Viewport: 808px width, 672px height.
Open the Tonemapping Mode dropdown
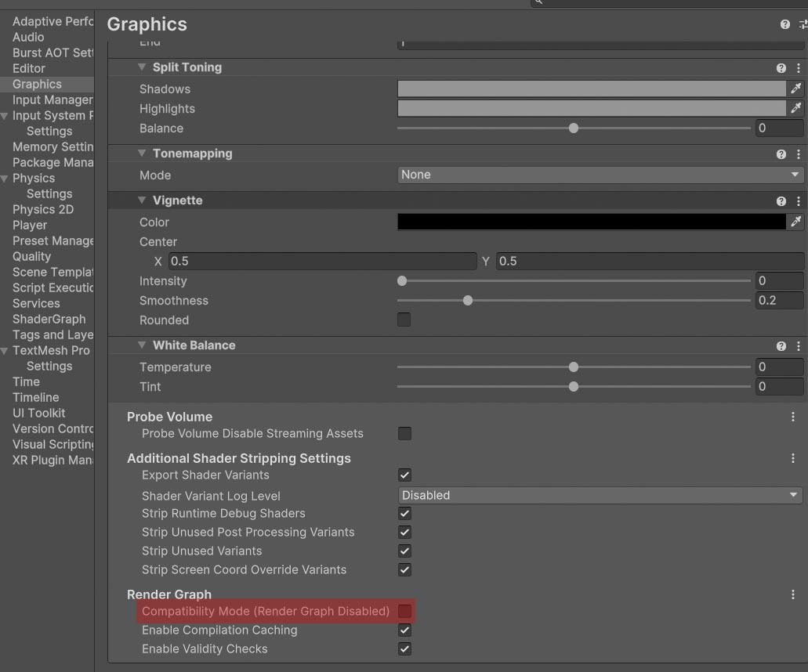[600, 175]
